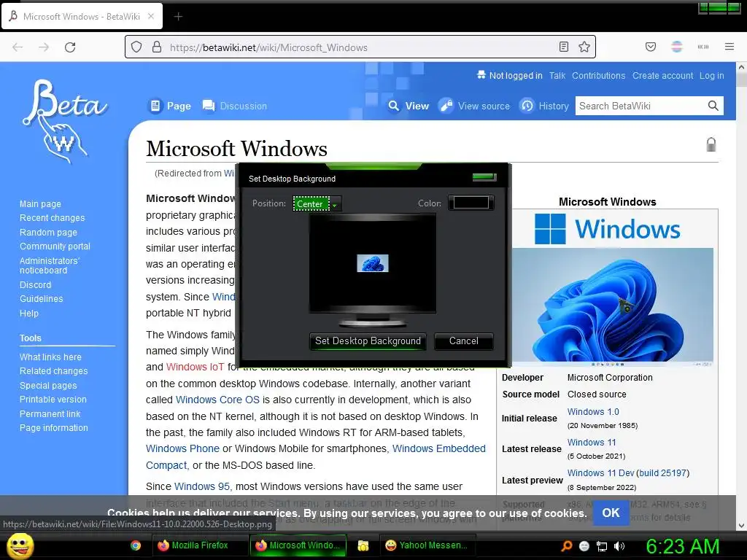The height and width of the screenshot is (560, 747).
Task: Open the build 25197 link
Action: click(x=662, y=472)
